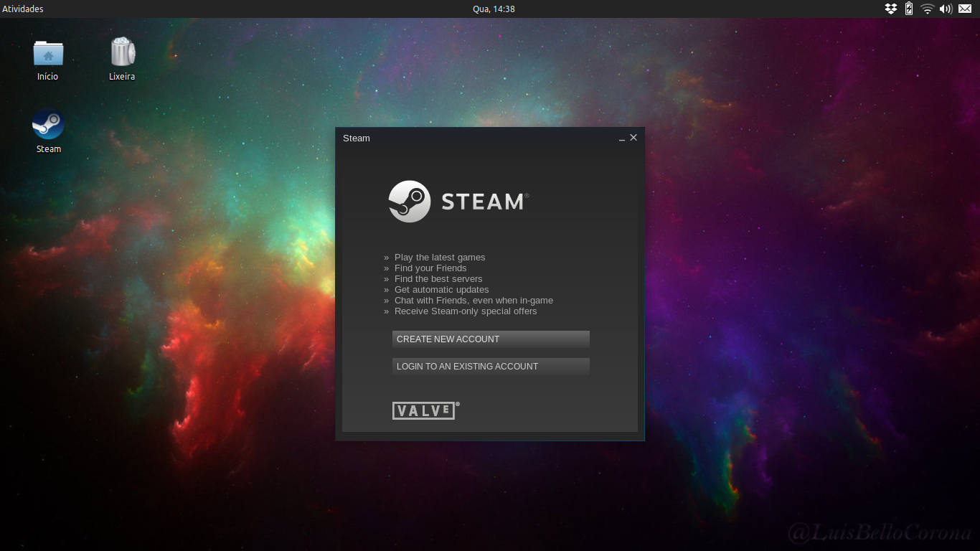This screenshot has height=551, width=980.
Task: Close the Steam window
Action: click(633, 138)
